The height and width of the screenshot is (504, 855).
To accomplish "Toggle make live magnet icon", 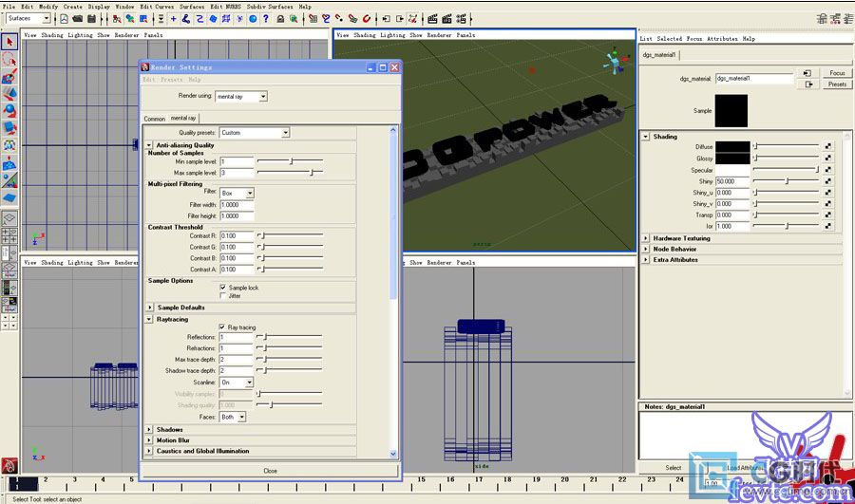I will point(367,19).
